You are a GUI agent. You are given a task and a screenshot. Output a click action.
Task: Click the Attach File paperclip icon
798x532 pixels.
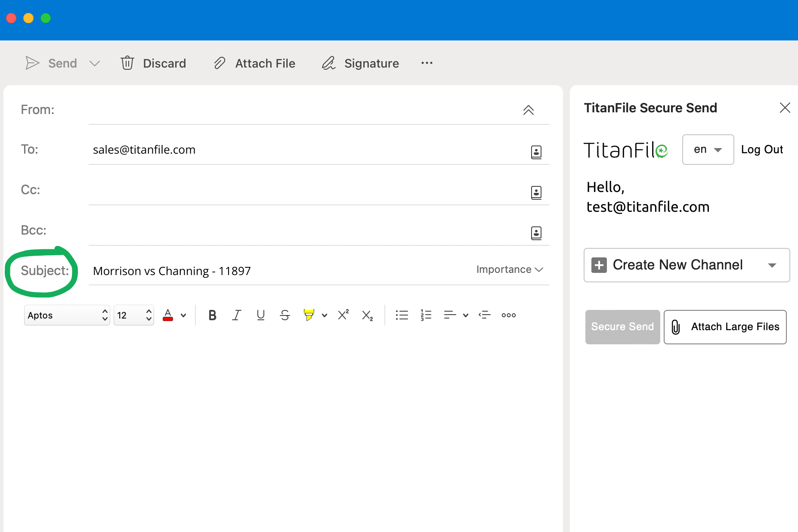tap(220, 63)
